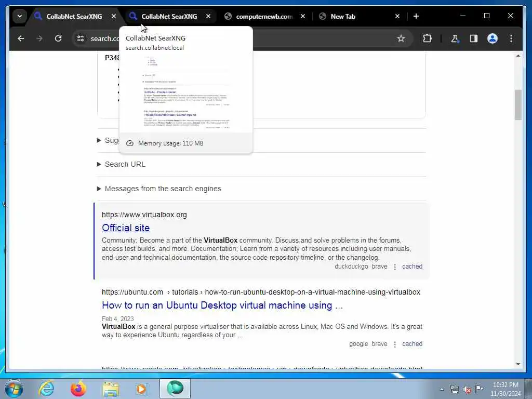Open Windows Media Player from taskbar
Screen dimensions: 532x399
click(x=142, y=389)
